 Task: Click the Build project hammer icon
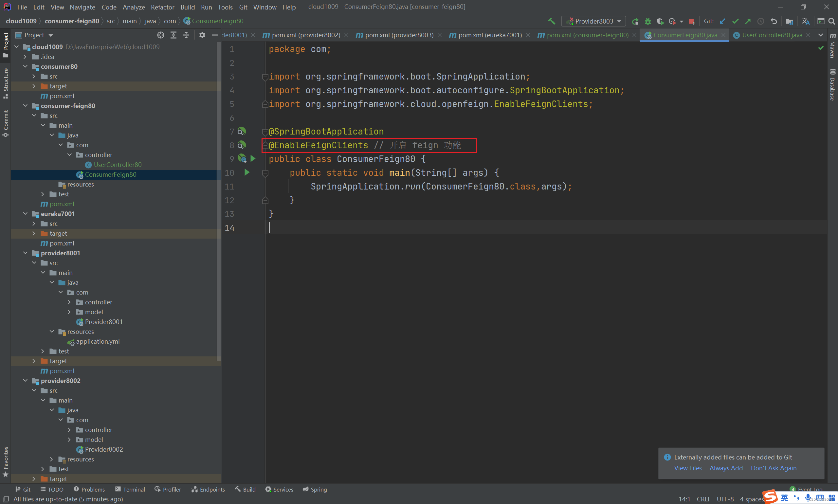pos(552,21)
